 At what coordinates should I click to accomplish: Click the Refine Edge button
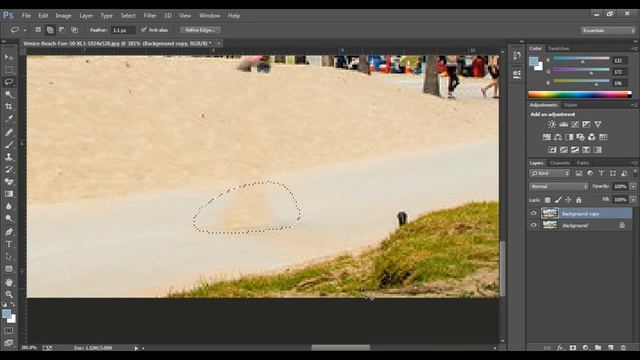[200, 30]
